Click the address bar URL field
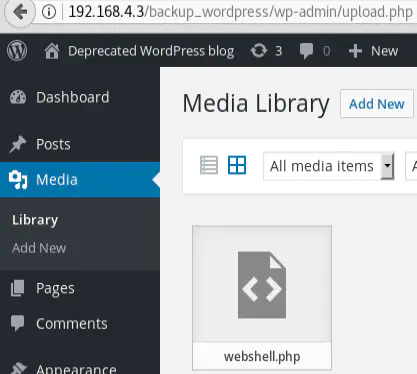The width and height of the screenshot is (417, 374). coord(241,12)
